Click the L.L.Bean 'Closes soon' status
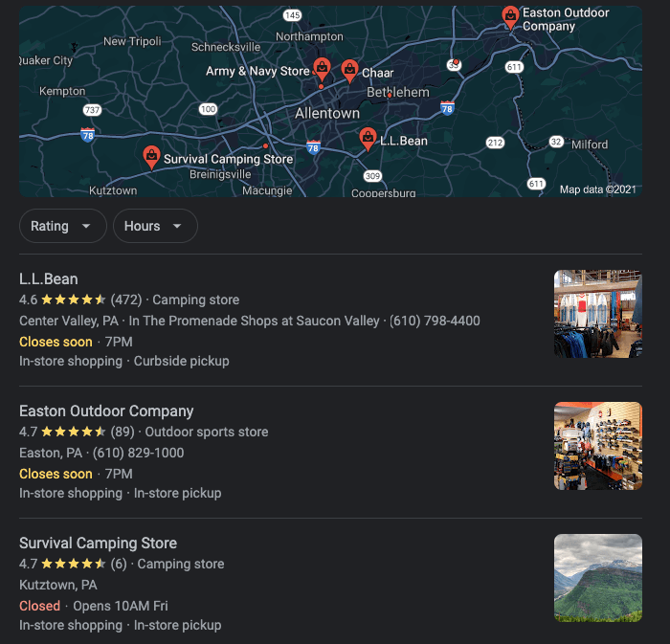This screenshot has width=670, height=644. pyautogui.click(x=56, y=342)
